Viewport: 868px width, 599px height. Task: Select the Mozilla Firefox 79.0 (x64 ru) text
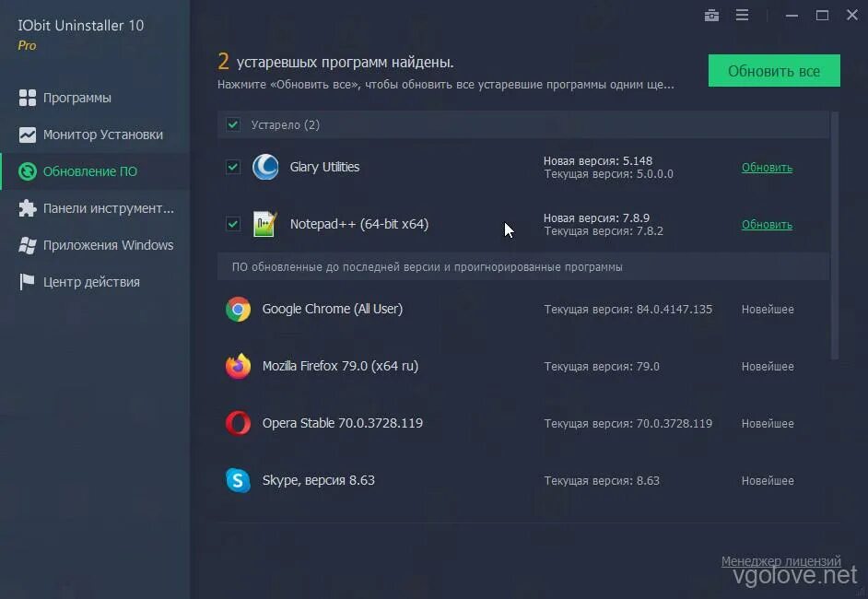coord(340,366)
